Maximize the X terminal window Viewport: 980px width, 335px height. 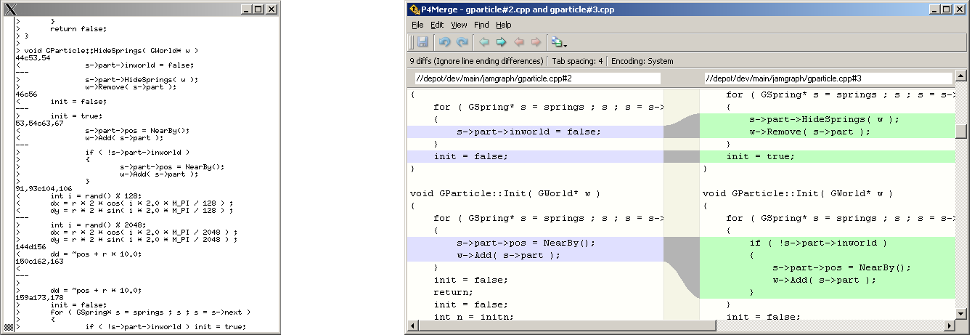[258, 9]
